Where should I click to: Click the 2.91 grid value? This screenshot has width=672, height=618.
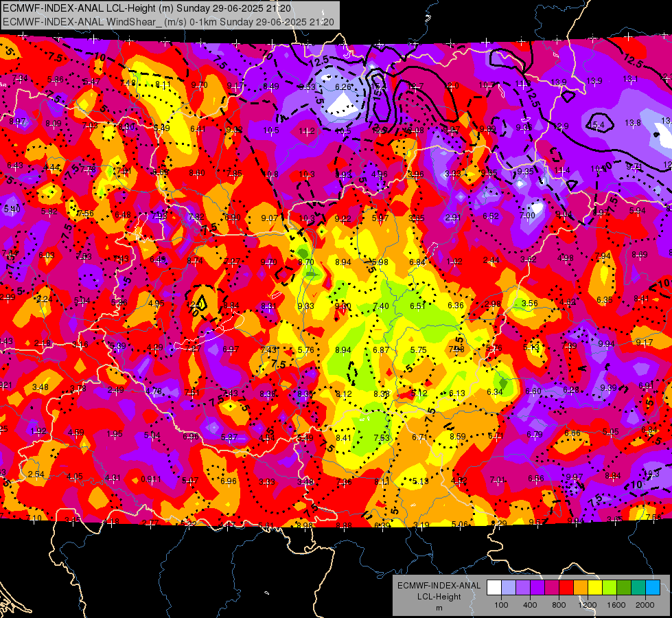[453, 218]
